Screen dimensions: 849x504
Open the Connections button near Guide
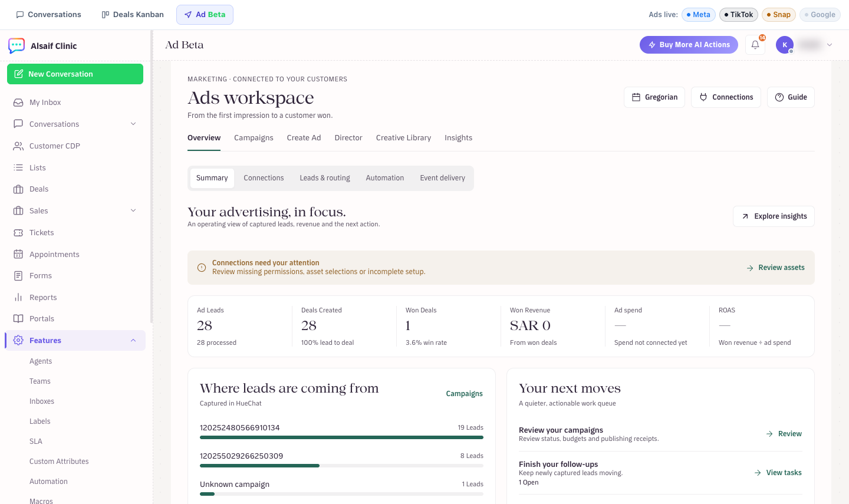click(726, 97)
